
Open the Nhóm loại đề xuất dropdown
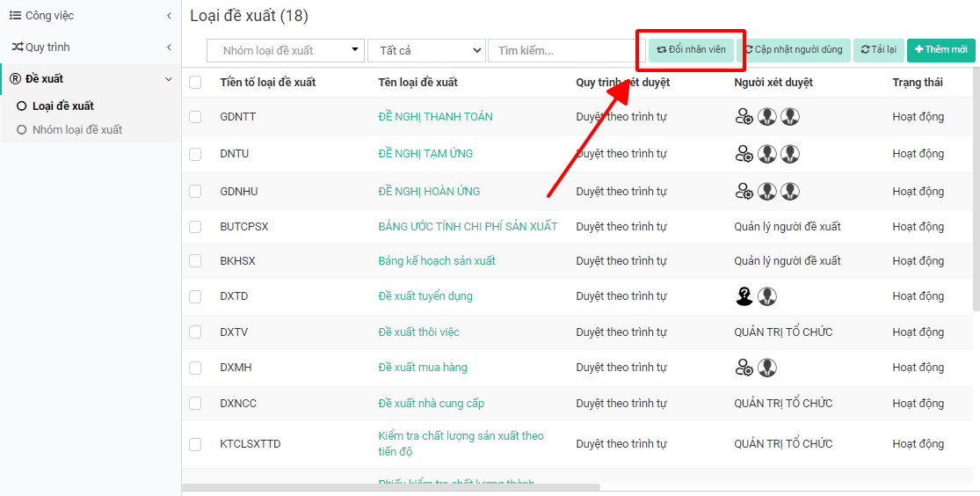[x=286, y=51]
